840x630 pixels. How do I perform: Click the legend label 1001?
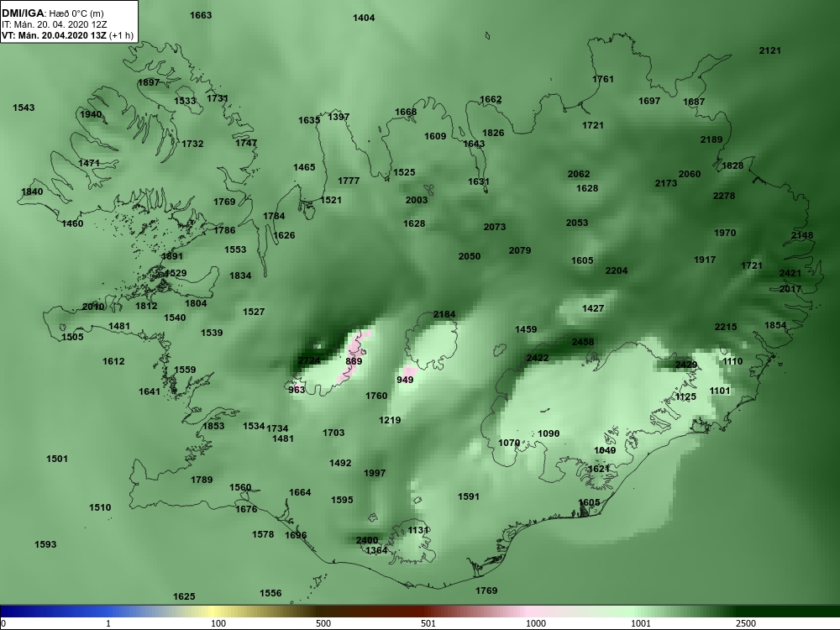[x=641, y=623]
